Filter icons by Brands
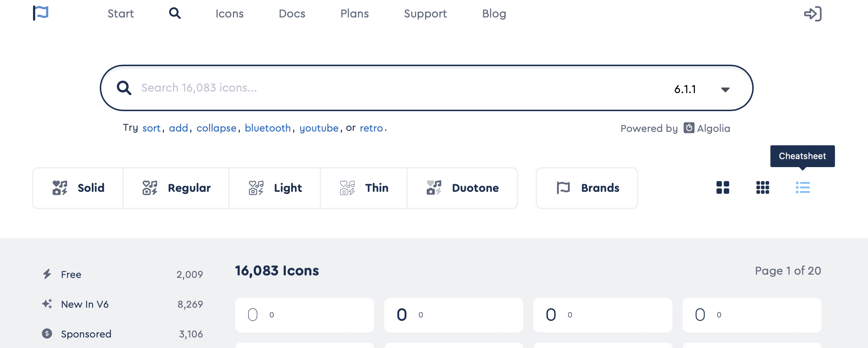This screenshot has height=348, width=868. [x=586, y=188]
